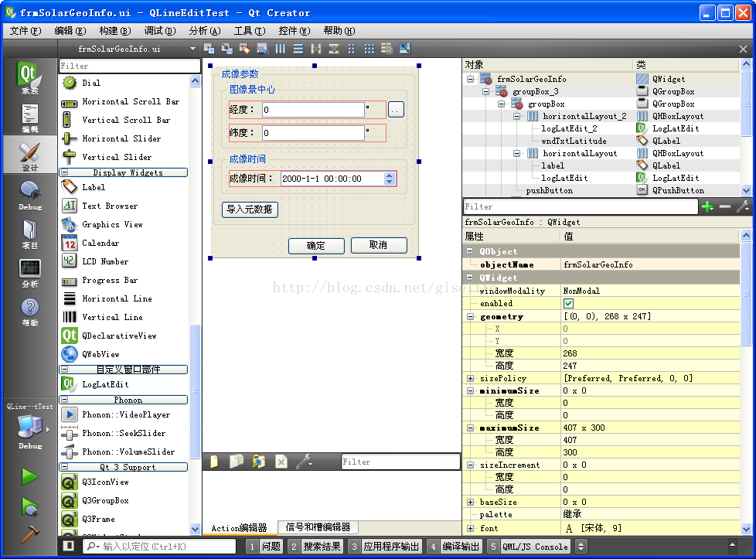Collapse groupBox_3 in the object tree
This screenshot has height=559, width=756.
[485, 91]
